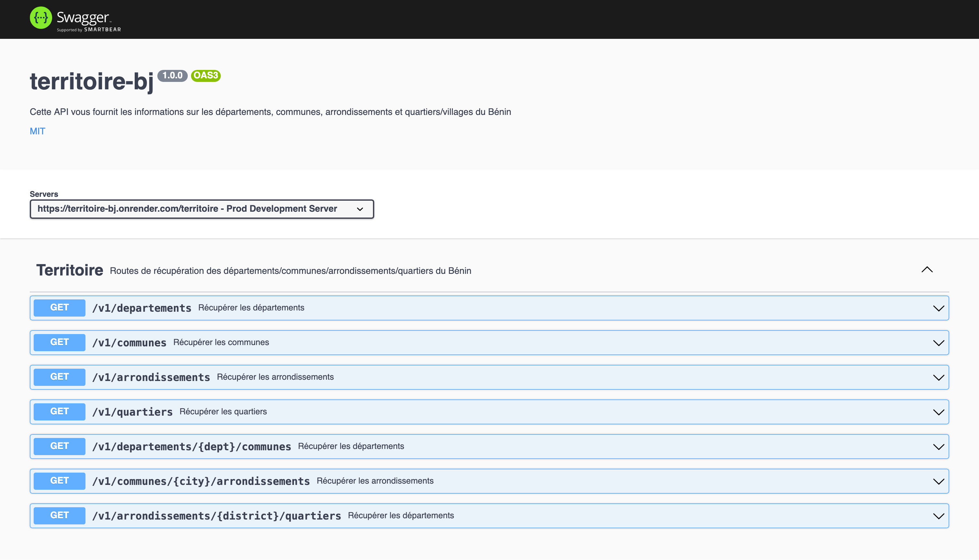Open the Servers dropdown
979x560 pixels.
tap(202, 209)
